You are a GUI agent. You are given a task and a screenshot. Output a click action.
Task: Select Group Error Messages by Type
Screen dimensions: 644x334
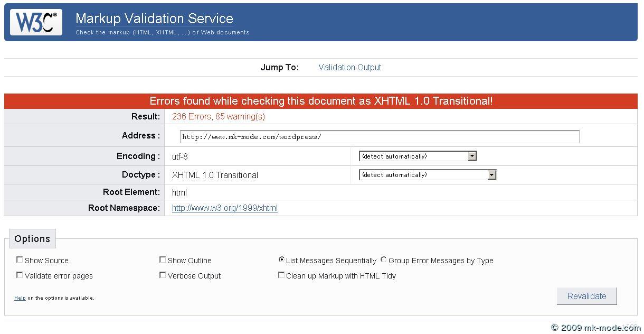click(x=384, y=260)
